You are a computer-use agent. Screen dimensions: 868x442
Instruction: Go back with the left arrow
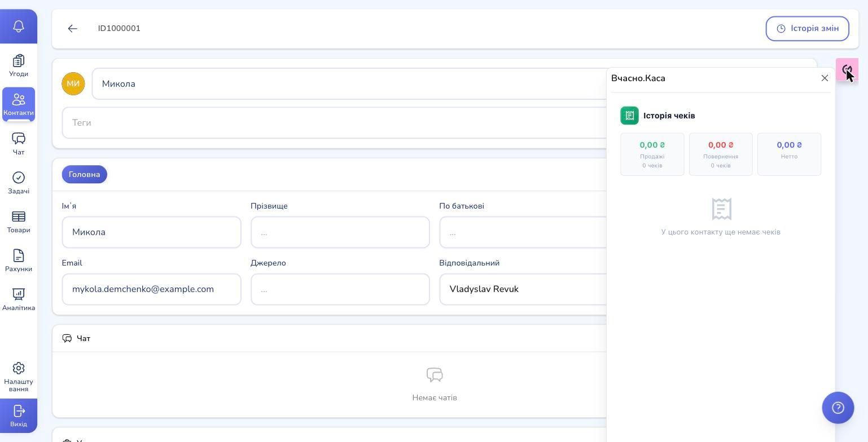[x=72, y=28]
